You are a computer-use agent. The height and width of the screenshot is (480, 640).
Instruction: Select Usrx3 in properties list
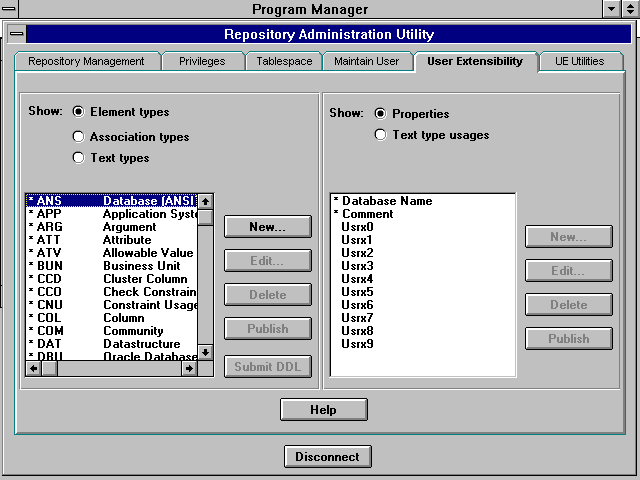point(357,266)
